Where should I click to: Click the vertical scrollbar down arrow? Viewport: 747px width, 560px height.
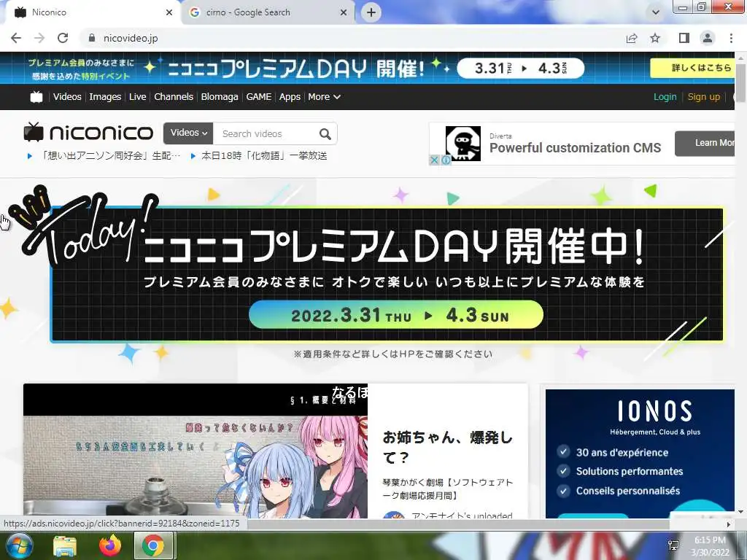pos(741,512)
